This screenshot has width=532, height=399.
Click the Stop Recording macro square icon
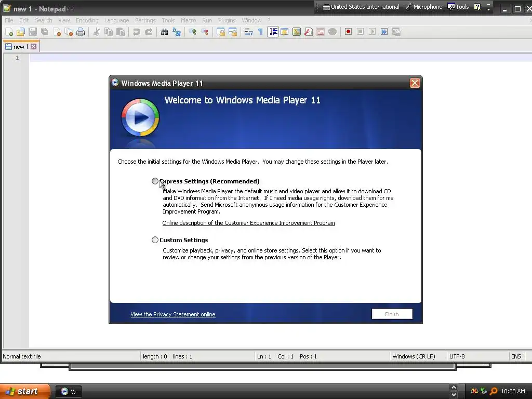[x=361, y=32]
